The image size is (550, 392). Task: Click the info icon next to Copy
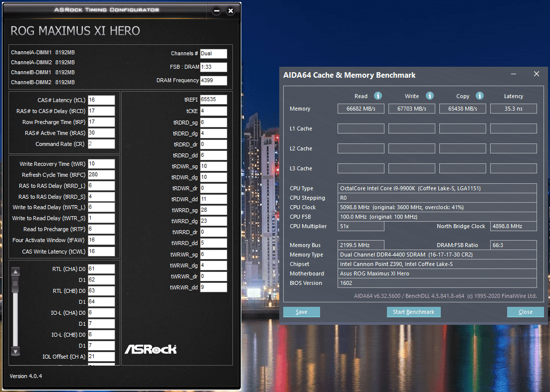point(480,96)
